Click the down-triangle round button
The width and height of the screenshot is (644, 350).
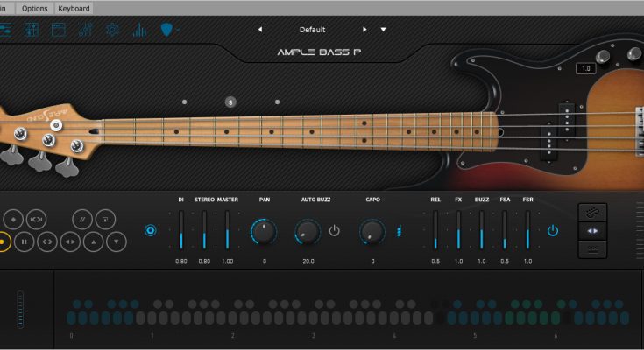tap(116, 241)
